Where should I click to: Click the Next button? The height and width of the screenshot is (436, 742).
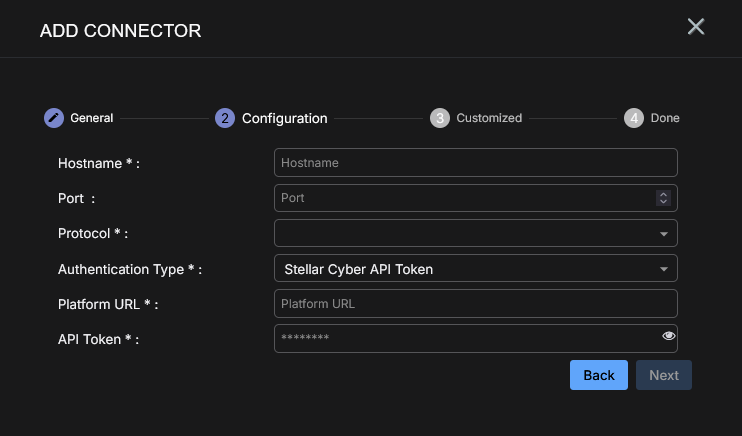coord(664,375)
